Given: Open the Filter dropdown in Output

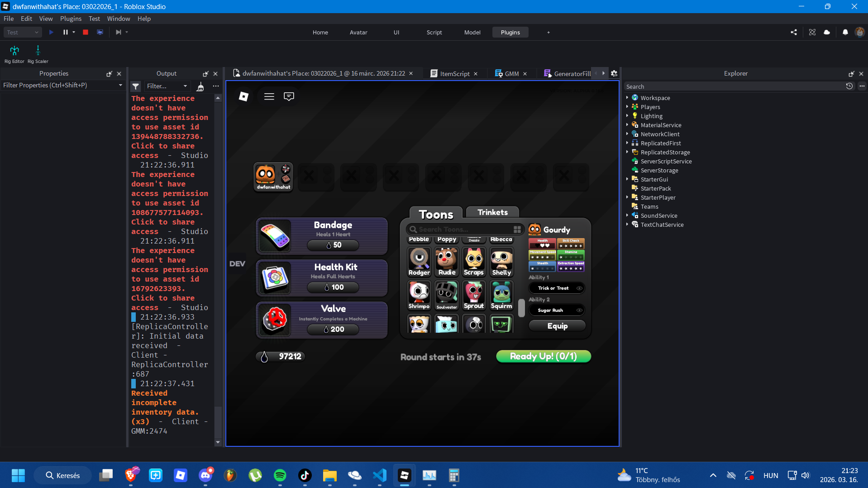Looking at the screenshot, I should click(x=167, y=86).
